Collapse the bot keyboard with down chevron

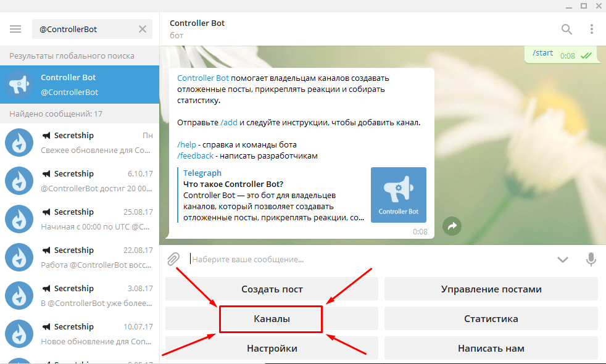pyautogui.click(x=563, y=260)
